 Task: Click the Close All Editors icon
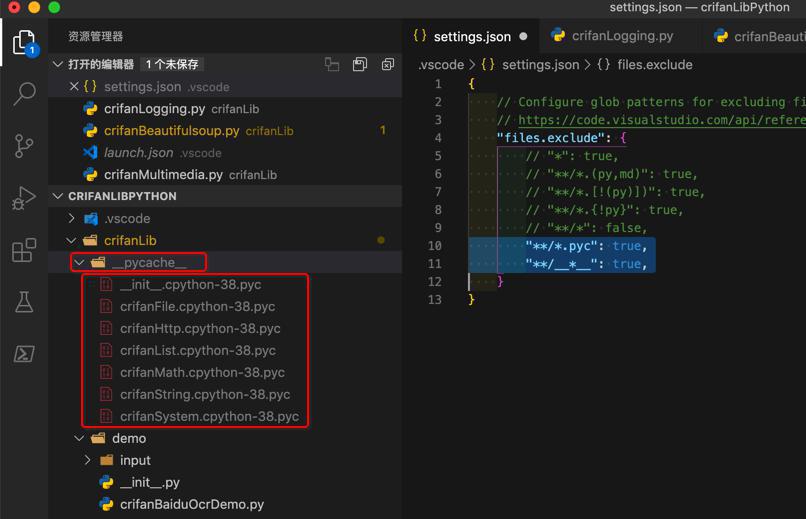pos(388,64)
